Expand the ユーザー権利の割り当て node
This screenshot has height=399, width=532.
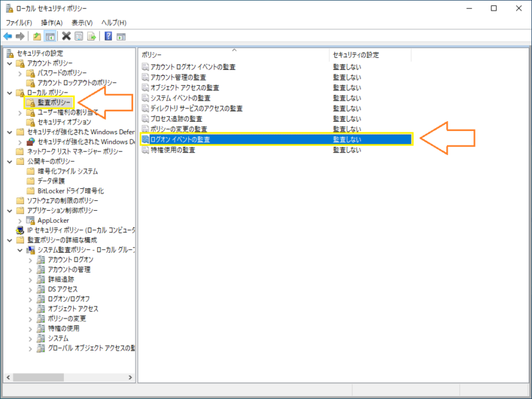[19, 112]
